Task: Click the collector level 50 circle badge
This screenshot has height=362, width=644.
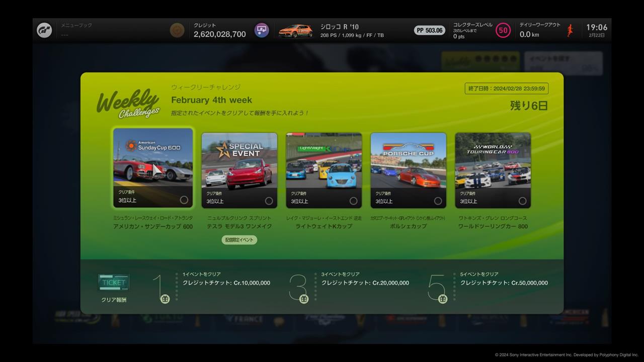Action: [503, 30]
